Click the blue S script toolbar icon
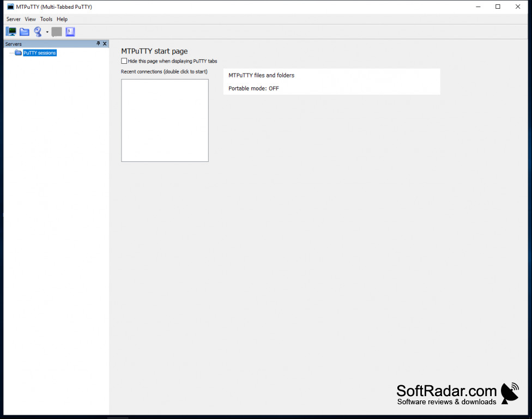 (x=70, y=32)
